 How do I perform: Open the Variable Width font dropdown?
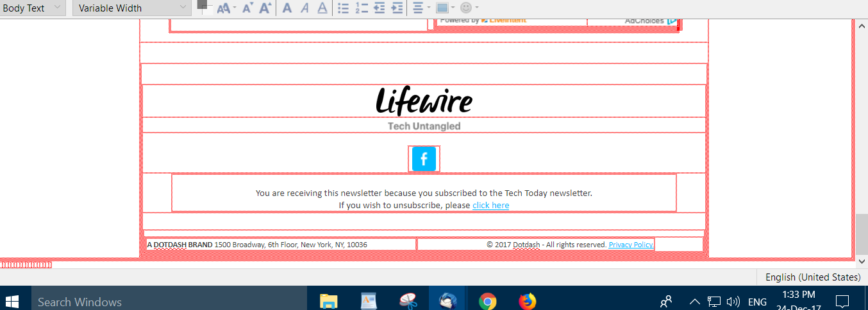[131, 8]
